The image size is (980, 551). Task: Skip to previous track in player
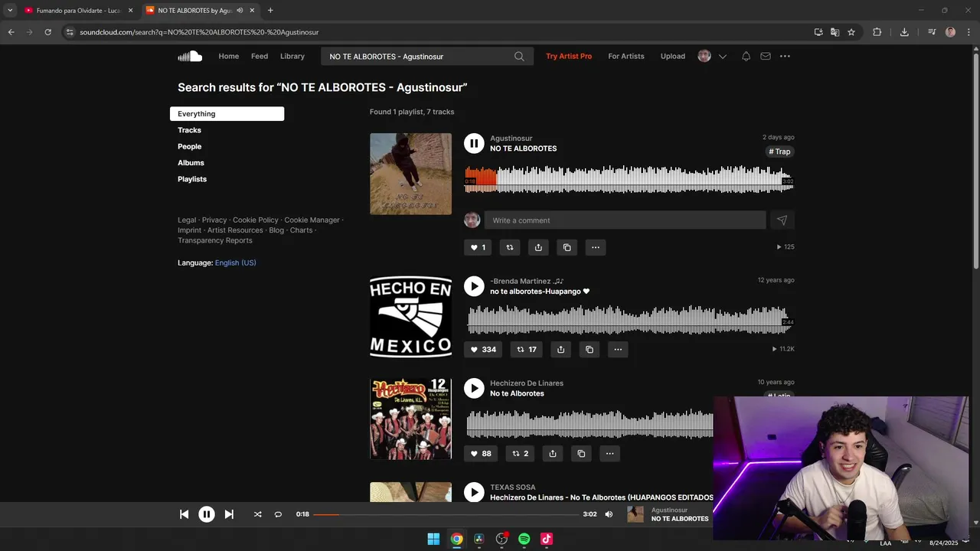coord(184,514)
